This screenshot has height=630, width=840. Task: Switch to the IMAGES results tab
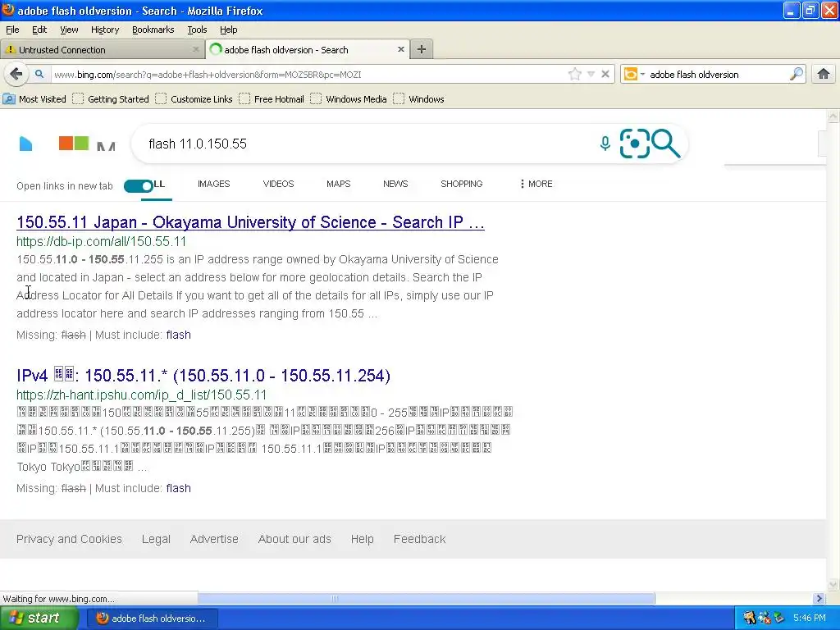213,184
